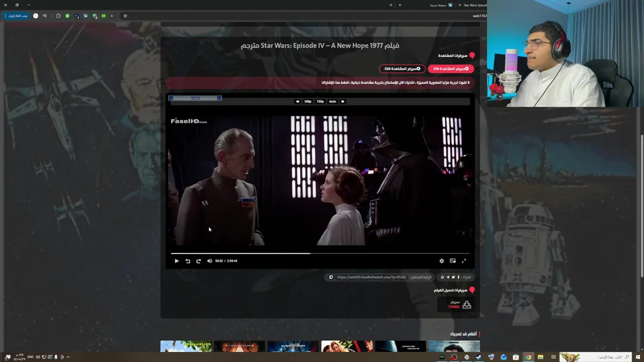644x362 pixels.
Task: Click the green circular extension icon
Action: [x=67, y=16]
